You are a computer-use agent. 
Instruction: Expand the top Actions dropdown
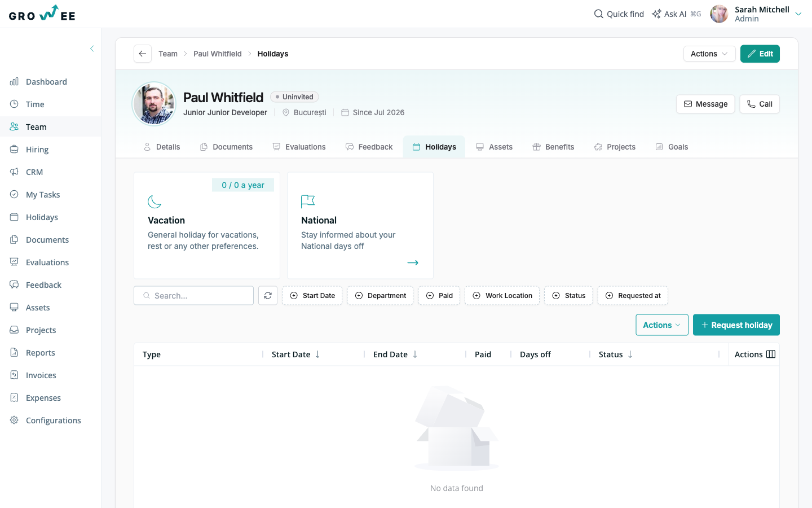(709, 54)
